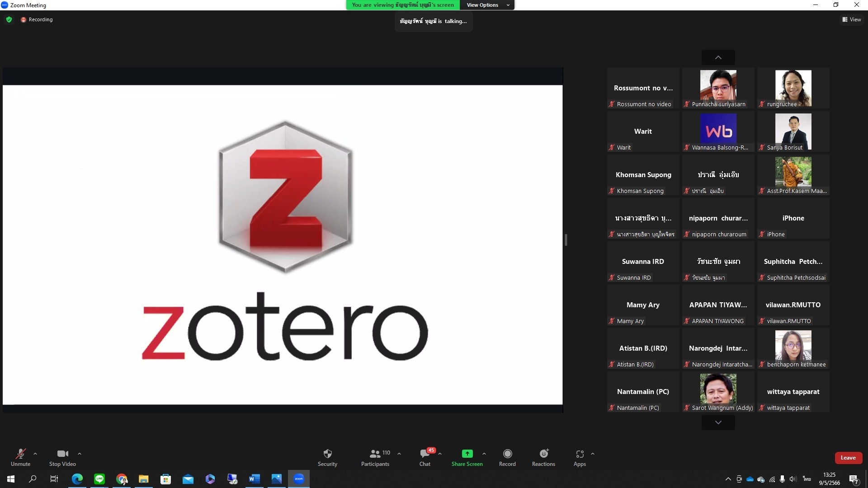The height and width of the screenshot is (488, 868).
Task: Select Punnacha suriyasarn video tile
Action: [718, 88]
